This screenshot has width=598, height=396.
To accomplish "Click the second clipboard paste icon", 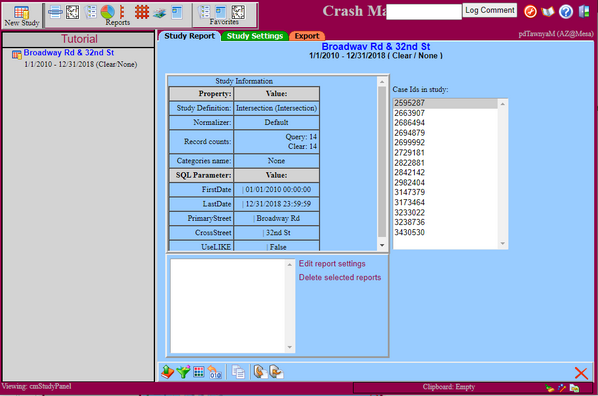I will click(276, 372).
